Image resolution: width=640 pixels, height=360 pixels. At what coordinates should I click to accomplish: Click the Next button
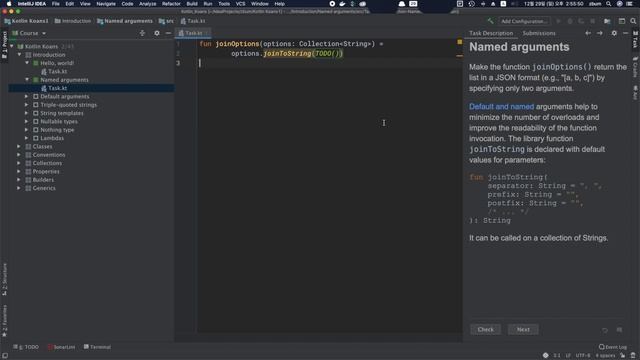(523, 329)
